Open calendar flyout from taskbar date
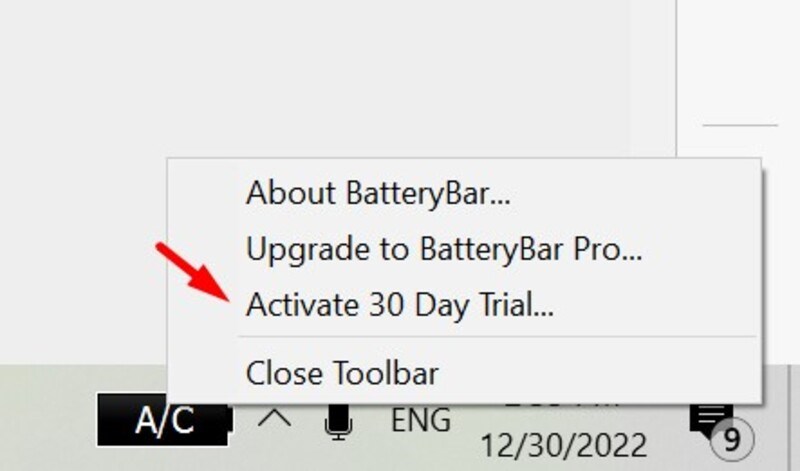 (x=563, y=445)
